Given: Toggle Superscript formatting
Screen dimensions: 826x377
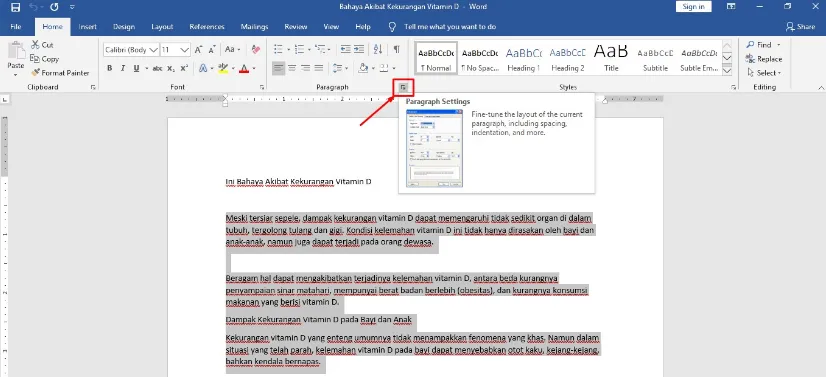Looking at the screenshot, I should tap(184, 68).
